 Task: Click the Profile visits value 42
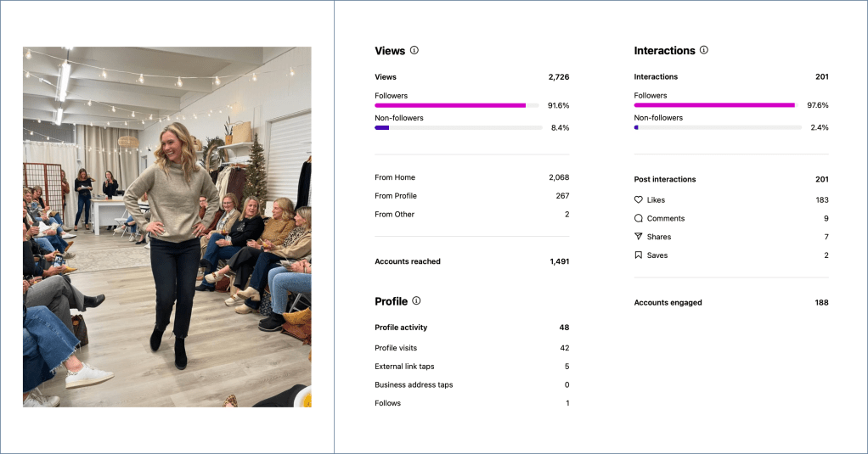click(x=565, y=348)
